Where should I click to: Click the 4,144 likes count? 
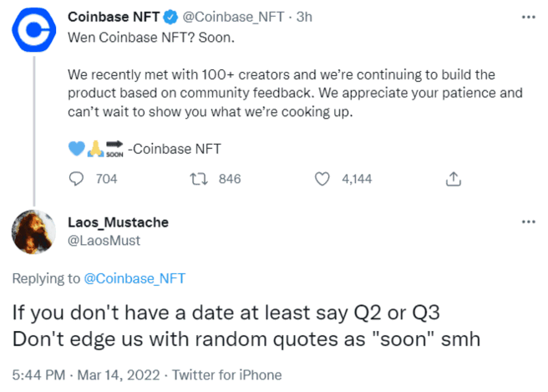pyautogui.click(x=357, y=179)
